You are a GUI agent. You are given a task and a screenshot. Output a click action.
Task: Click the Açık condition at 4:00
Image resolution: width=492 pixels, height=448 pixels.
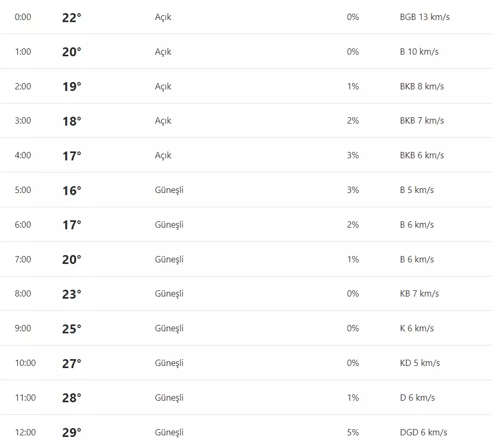[163, 155]
